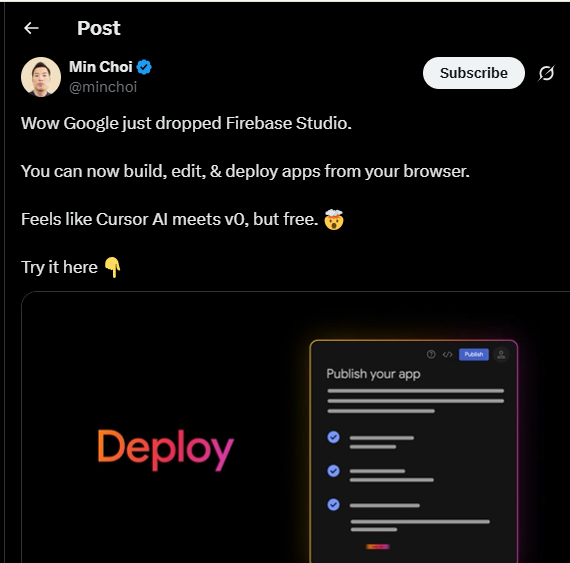Open Min Choi's profile picture
570x563 pixels.
tap(41, 77)
